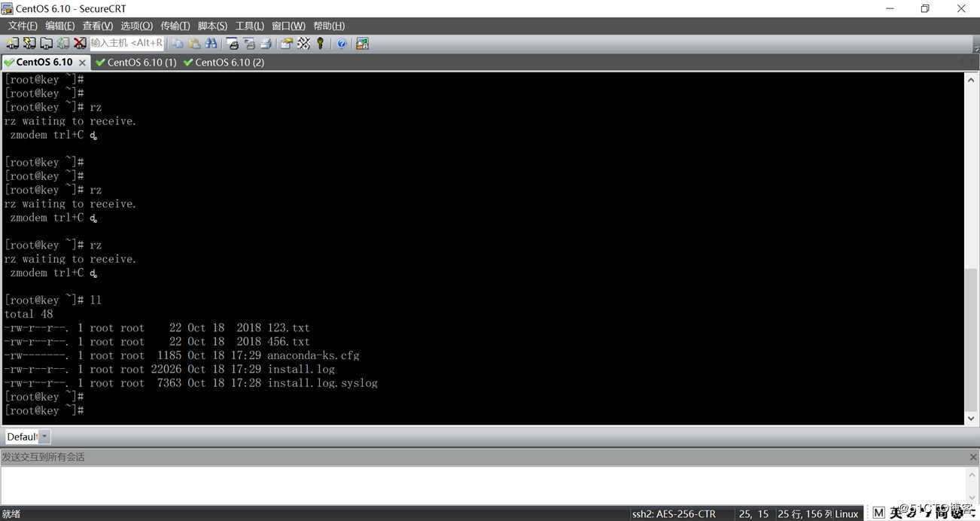Click the terminal scrollbar down arrow
Screen dimensions: 980x521
coord(971,418)
